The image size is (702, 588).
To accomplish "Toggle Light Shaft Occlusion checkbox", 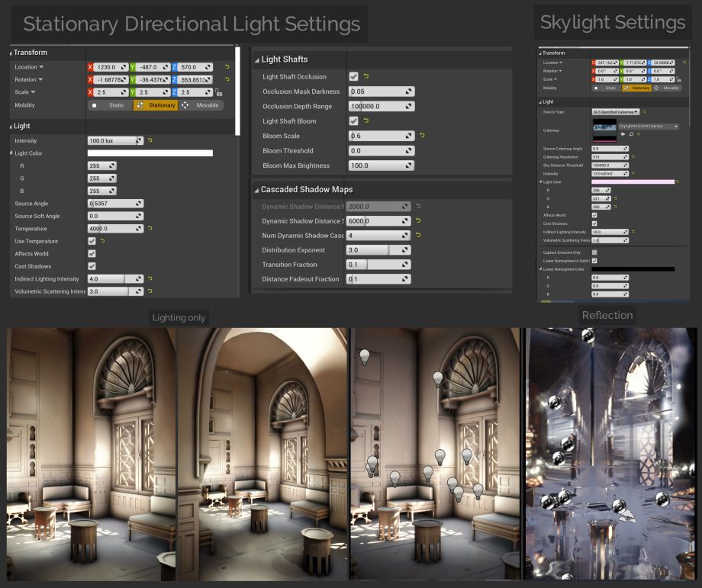I will click(354, 76).
